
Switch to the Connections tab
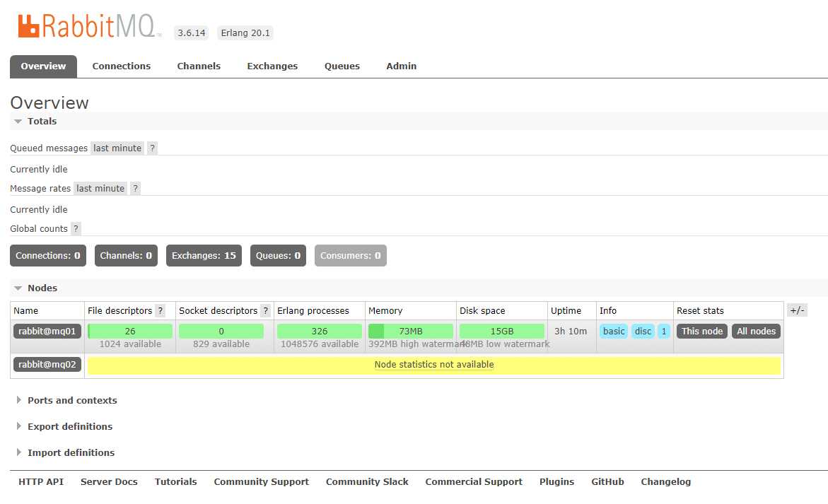[122, 66]
